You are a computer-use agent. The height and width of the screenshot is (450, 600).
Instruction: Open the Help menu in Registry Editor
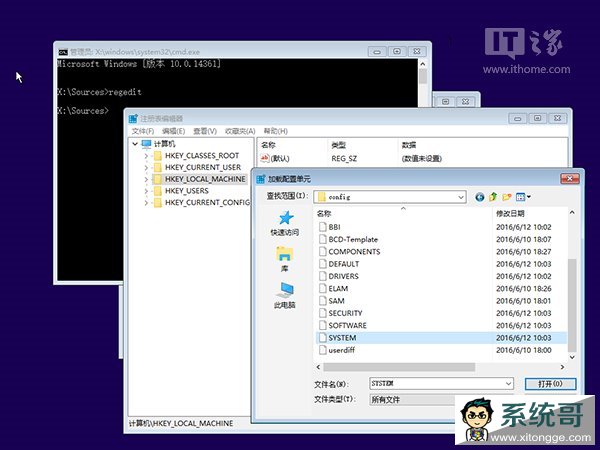coord(276,131)
